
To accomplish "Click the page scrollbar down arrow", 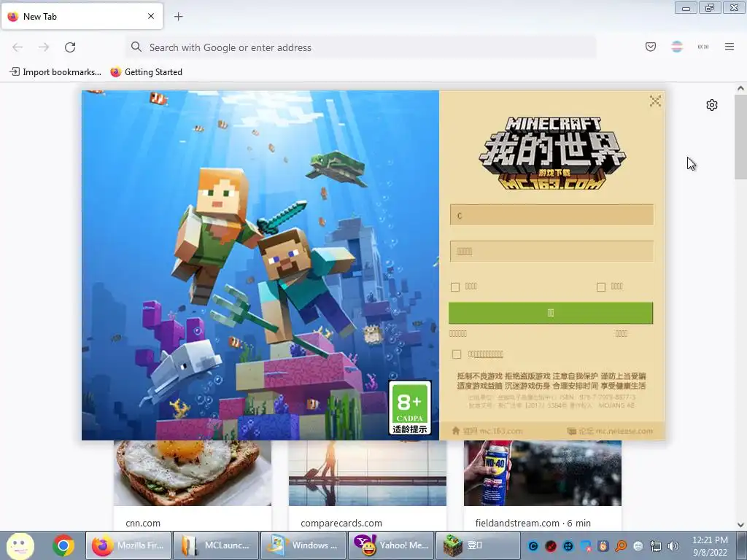I will point(740,525).
